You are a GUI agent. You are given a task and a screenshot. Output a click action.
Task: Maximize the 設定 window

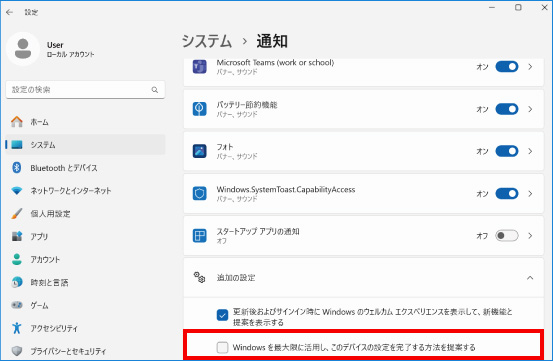[x=518, y=7]
